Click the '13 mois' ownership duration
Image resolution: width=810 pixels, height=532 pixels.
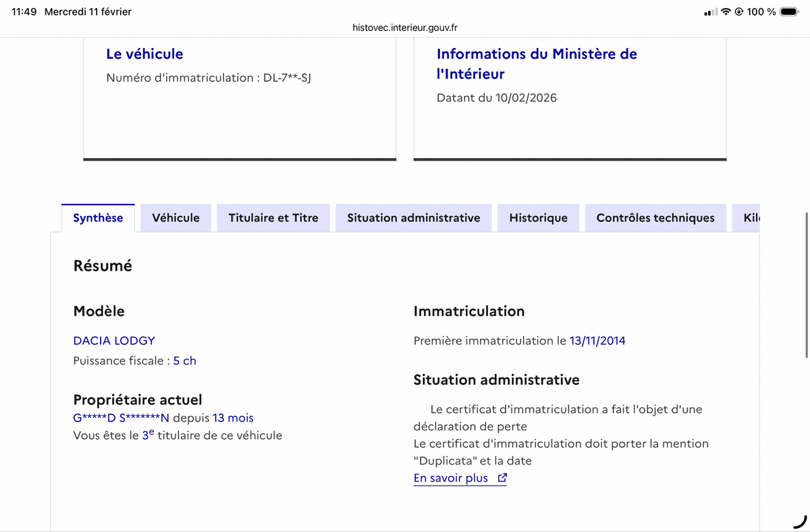coord(233,418)
